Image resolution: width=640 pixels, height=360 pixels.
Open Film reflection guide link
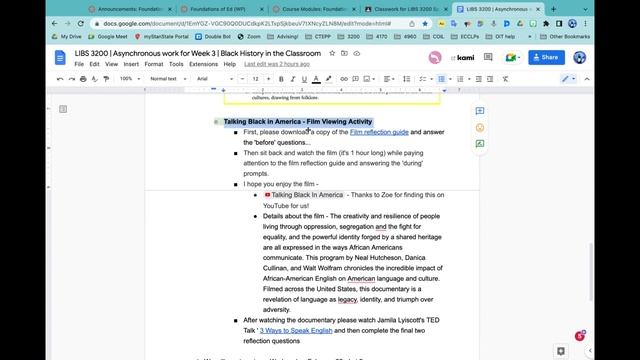pos(379,132)
